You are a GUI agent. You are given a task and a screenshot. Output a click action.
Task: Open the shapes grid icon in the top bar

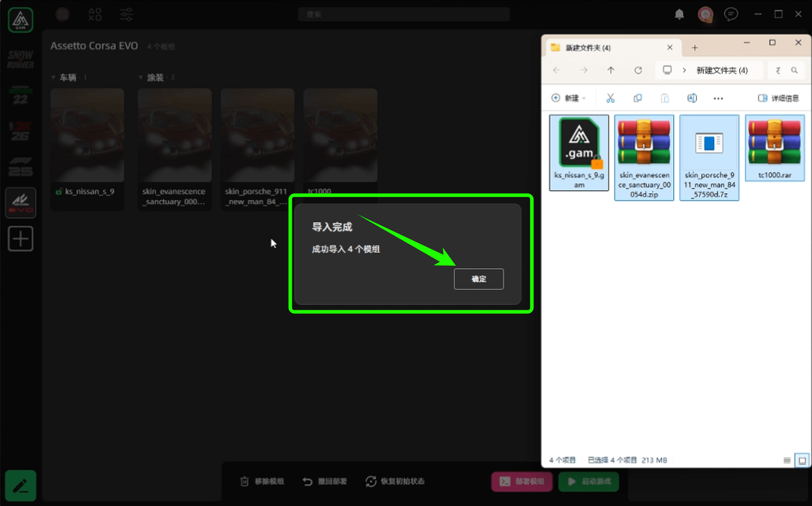(95, 14)
